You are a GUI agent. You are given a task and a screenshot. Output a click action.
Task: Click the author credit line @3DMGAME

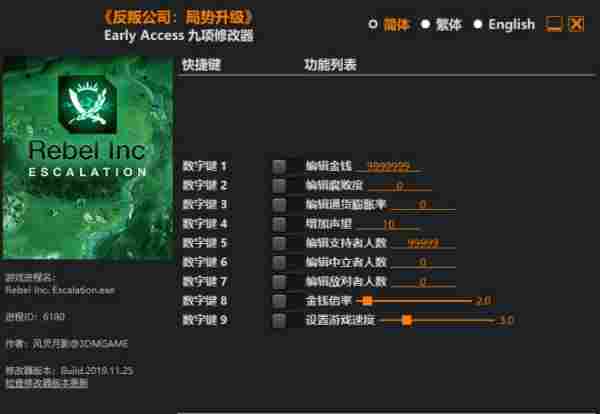67,344
